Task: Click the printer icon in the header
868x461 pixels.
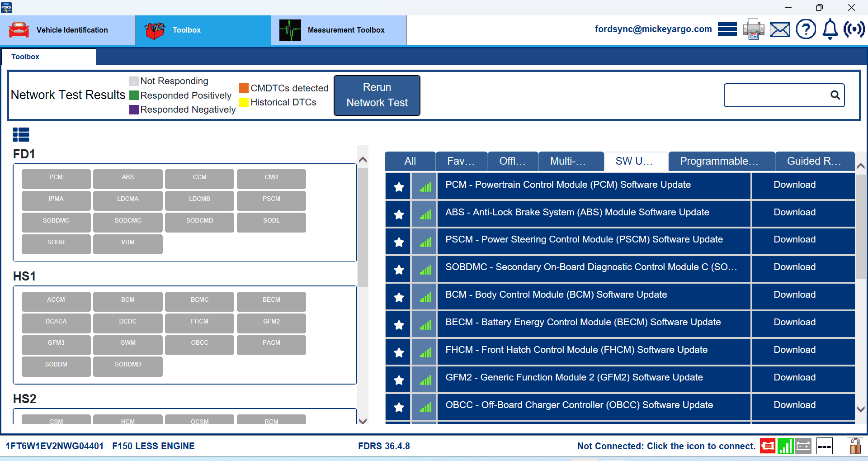Action: click(753, 30)
